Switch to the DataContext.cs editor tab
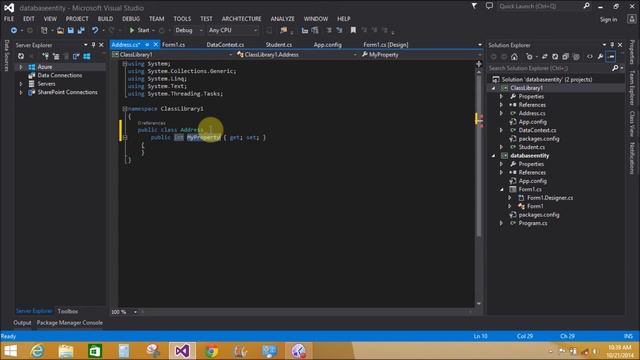The height and width of the screenshot is (360, 640). 225,44
